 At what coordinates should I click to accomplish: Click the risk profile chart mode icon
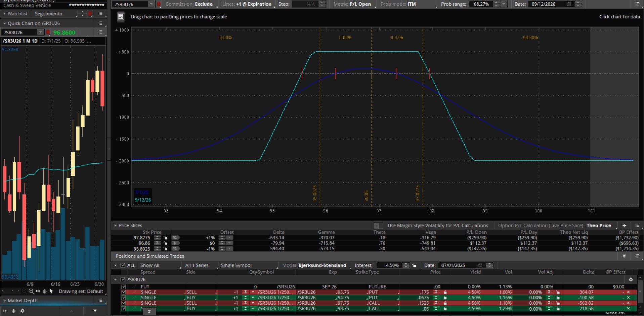pos(121,17)
